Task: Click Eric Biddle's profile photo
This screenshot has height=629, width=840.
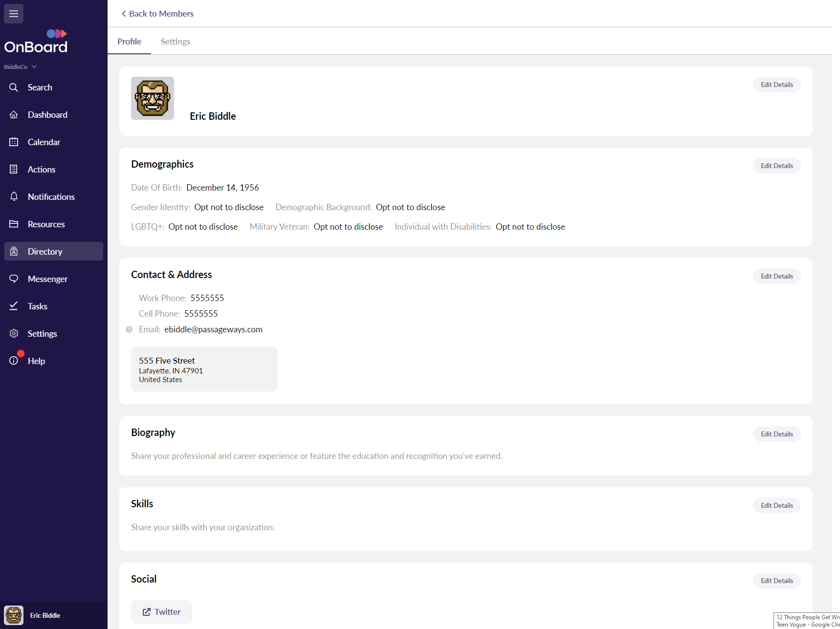Action: [x=152, y=98]
